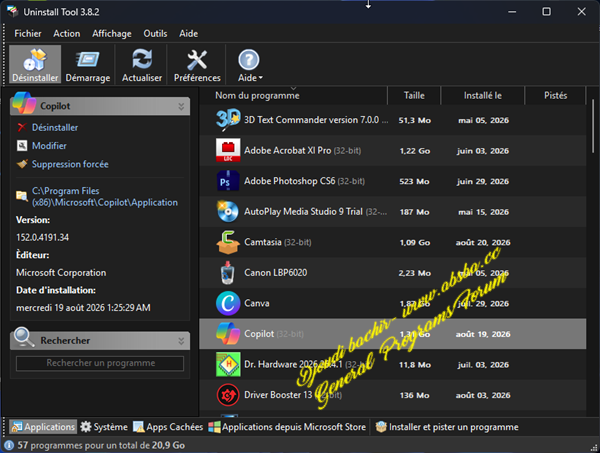600x453 pixels.
Task: Select the Adobe Acrobat XI Pro icon
Action: coord(228,150)
